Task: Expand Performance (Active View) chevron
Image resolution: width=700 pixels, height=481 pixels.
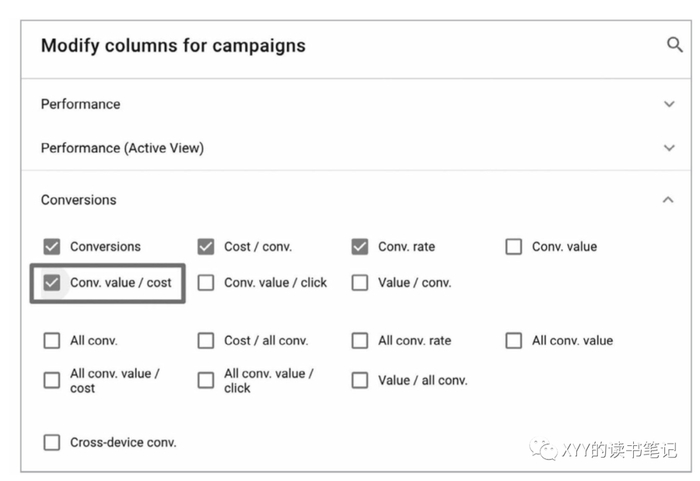Action: (669, 148)
